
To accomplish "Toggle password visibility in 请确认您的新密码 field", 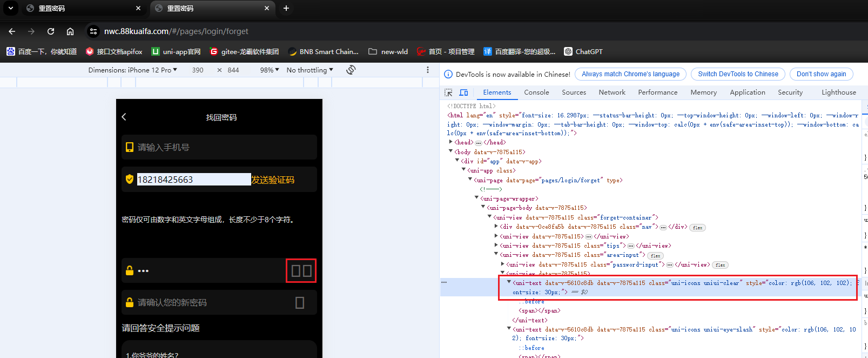I will pyautogui.click(x=300, y=303).
